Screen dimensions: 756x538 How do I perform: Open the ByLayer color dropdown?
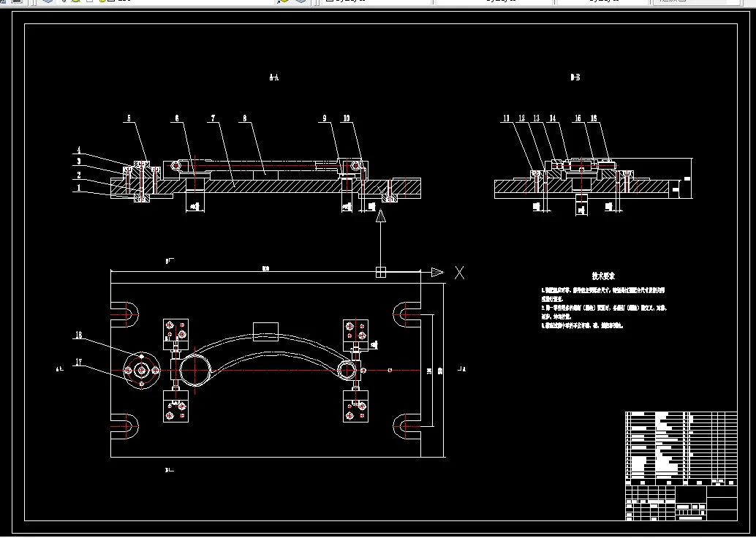point(376,1)
